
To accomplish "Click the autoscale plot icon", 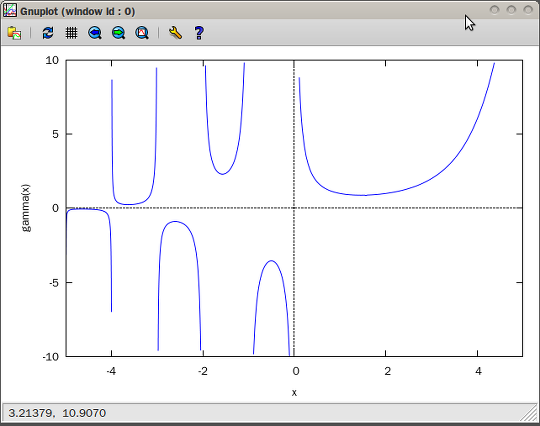I will pyautogui.click(x=142, y=33).
